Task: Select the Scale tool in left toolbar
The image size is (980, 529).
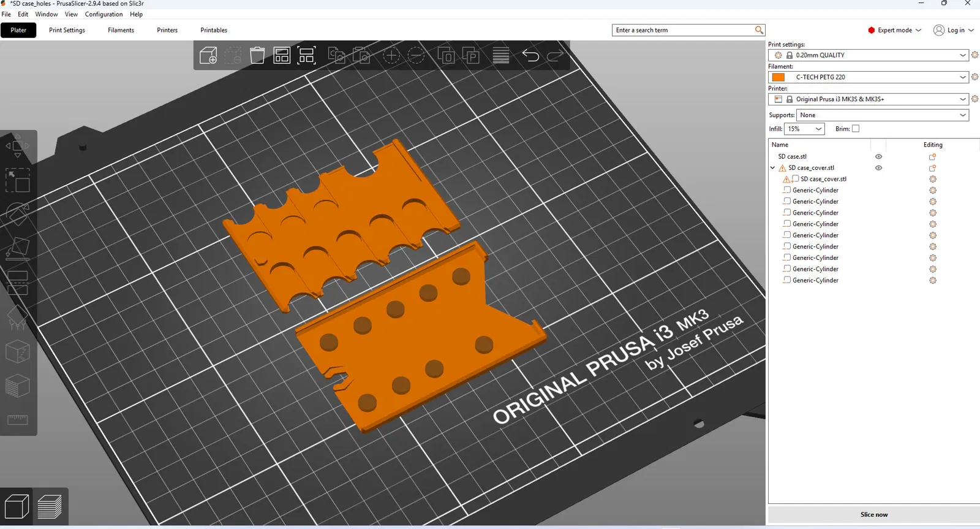Action: 18,181
